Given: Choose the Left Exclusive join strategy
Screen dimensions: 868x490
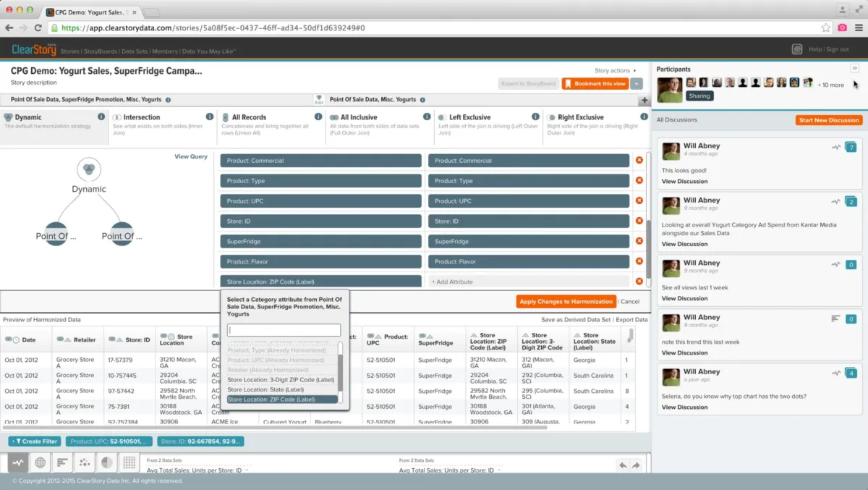Looking at the screenshot, I should pyautogui.click(x=488, y=127).
